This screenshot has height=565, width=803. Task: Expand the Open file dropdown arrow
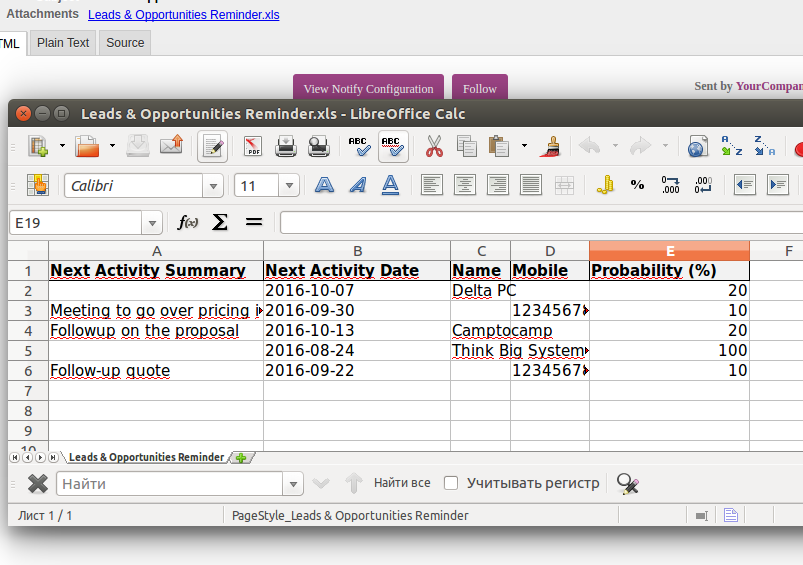112,146
